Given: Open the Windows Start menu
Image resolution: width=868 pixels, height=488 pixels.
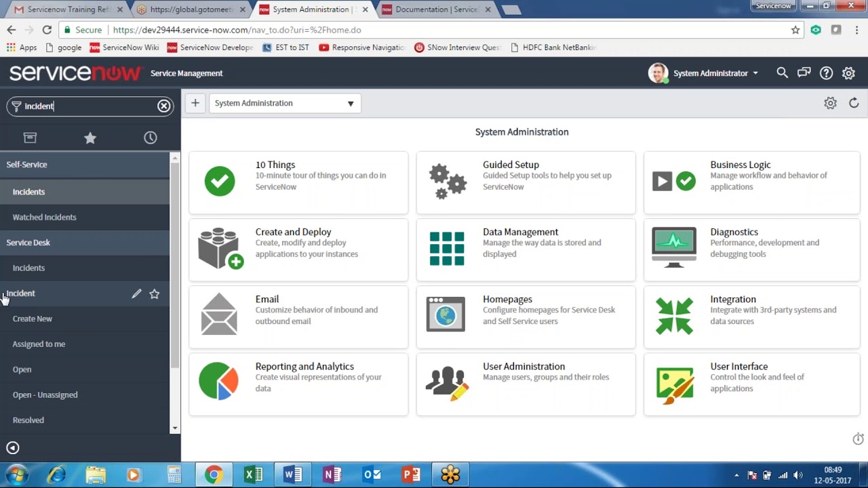Looking at the screenshot, I should coord(16,474).
